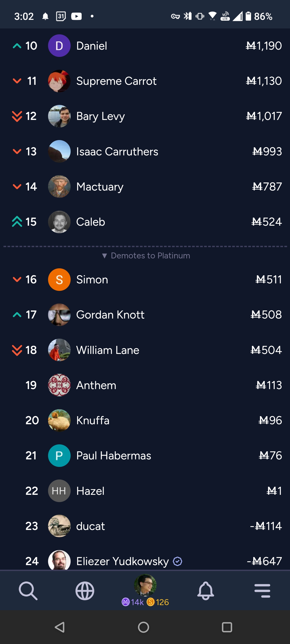Viewport: 290px width, 644px height.
Task: Open notifications bell in bottom bar
Action: click(206, 591)
